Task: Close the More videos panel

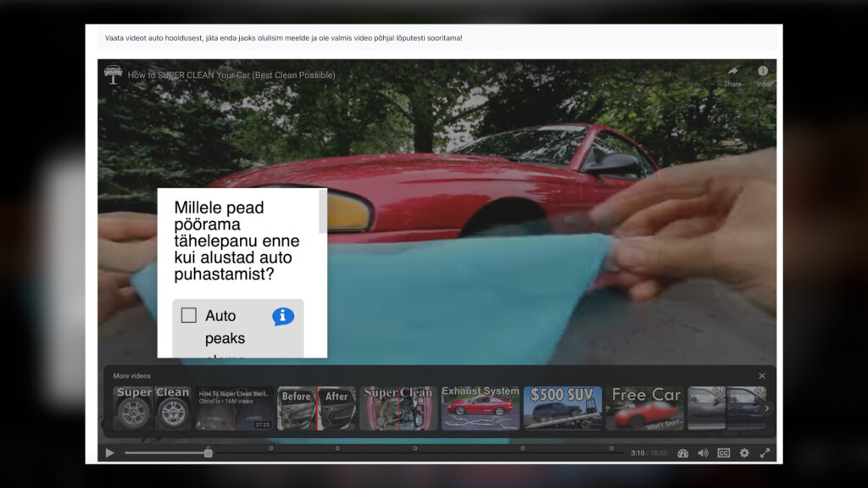Action: pyautogui.click(x=761, y=376)
